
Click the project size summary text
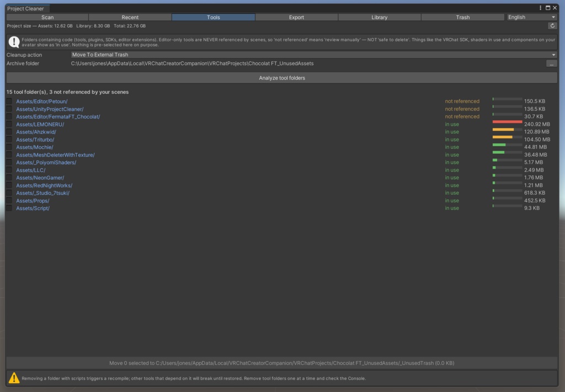pos(76,26)
